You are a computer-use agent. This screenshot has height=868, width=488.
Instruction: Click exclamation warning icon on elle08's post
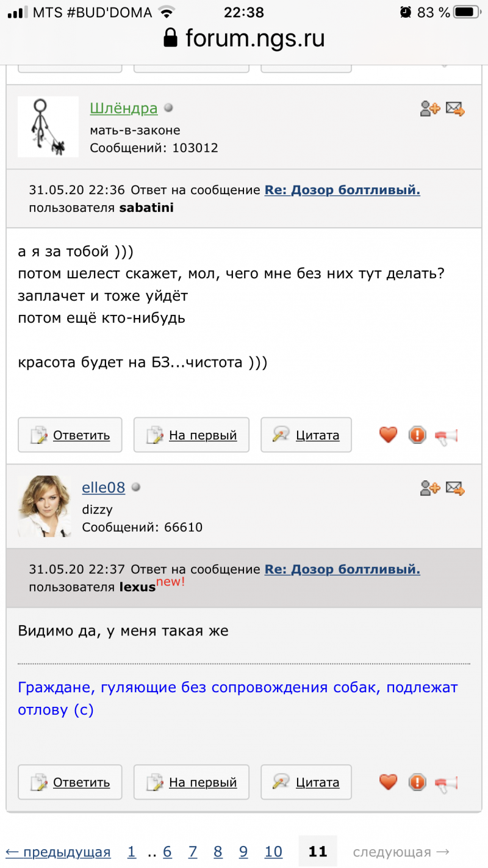[x=417, y=782]
